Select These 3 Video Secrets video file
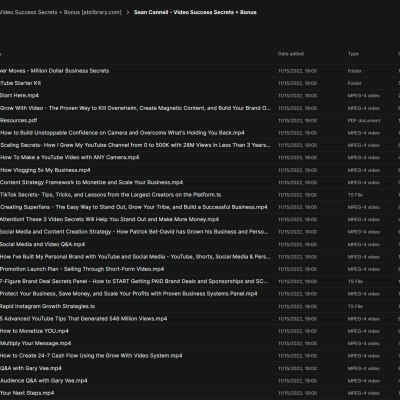Screen dimensions: 400x400 pyautogui.click(x=109, y=219)
